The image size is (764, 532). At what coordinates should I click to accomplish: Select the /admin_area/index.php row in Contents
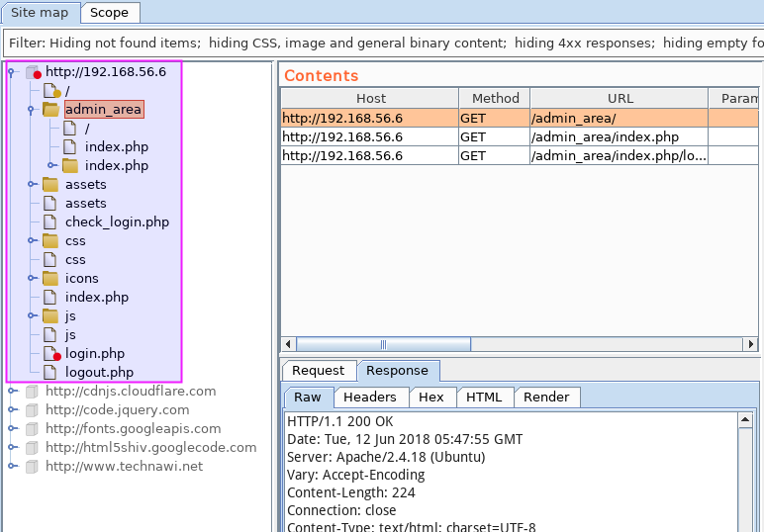coord(520,137)
